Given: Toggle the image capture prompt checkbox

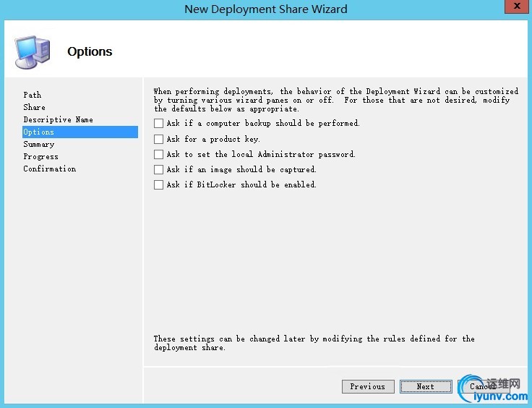Looking at the screenshot, I should tap(158, 169).
